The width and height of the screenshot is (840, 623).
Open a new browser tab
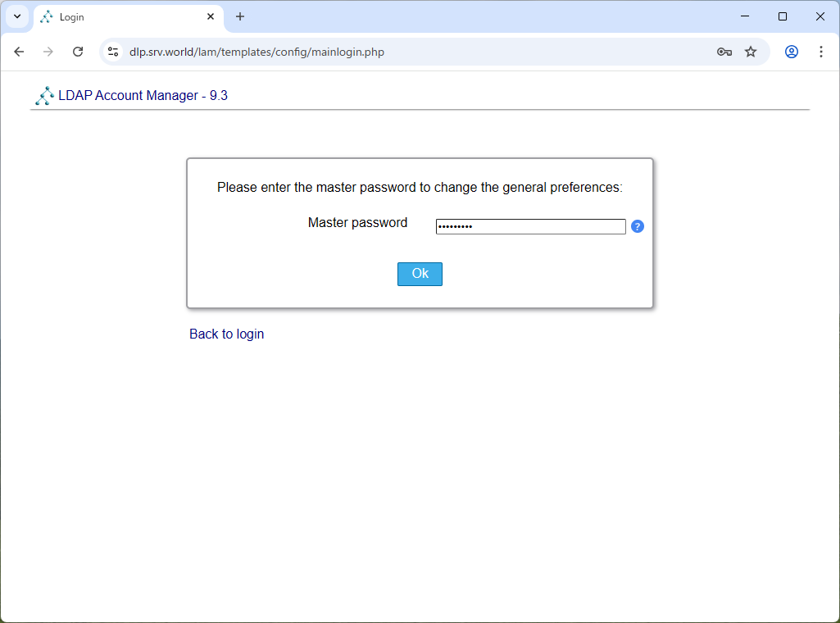point(240,16)
